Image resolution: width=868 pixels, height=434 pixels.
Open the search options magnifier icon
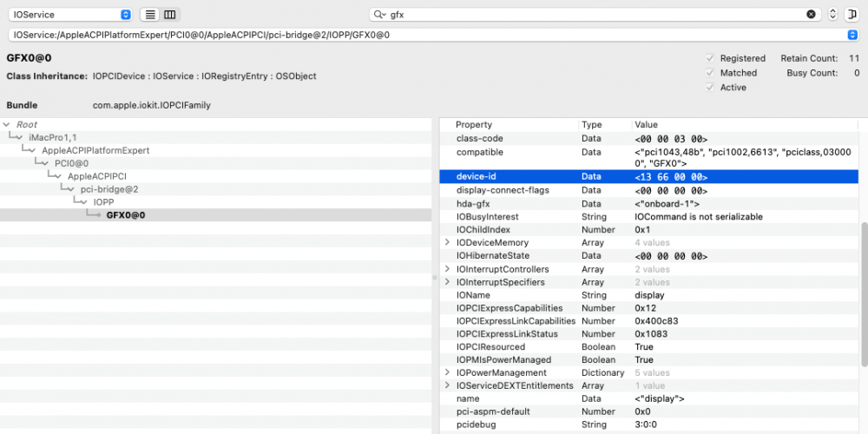[378, 15]
